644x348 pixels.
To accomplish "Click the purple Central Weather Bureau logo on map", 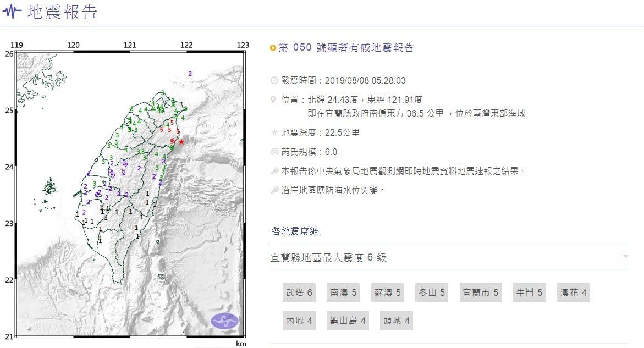I will pyautogui.click(x=225, y=321).
